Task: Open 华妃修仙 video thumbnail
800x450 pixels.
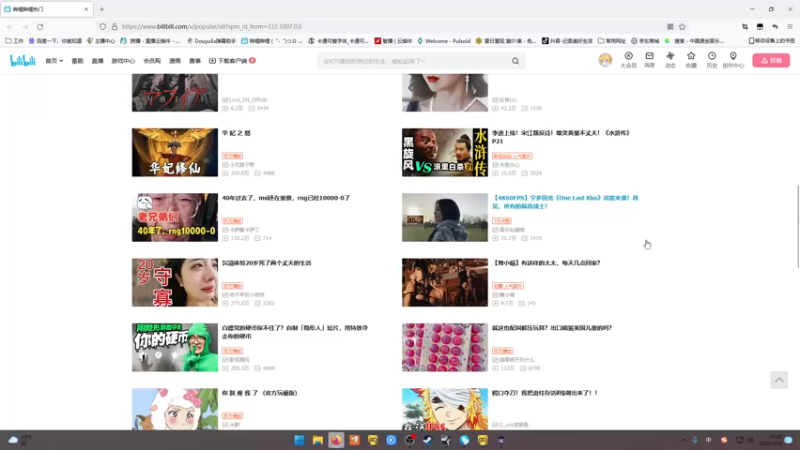Action: 174,152
